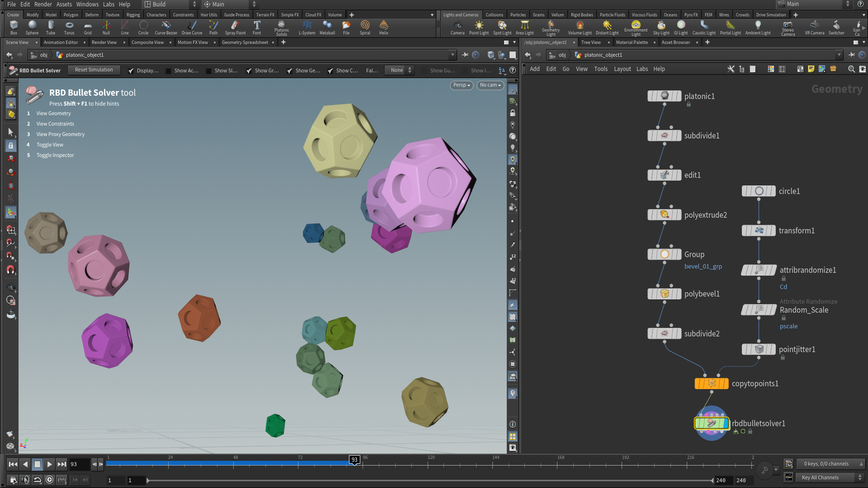
Task: Open the Persp viewport dropdown
Action: (x=461, y=85)
